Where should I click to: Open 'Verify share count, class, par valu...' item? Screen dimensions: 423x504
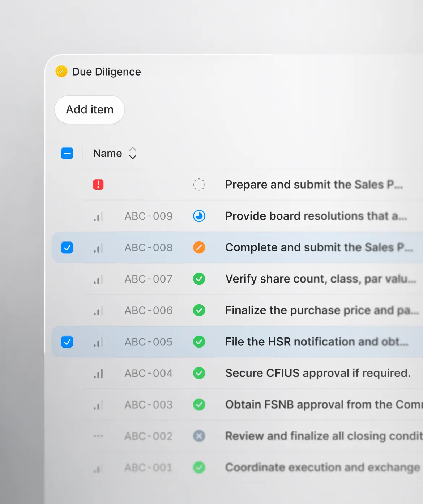point(321,279)
